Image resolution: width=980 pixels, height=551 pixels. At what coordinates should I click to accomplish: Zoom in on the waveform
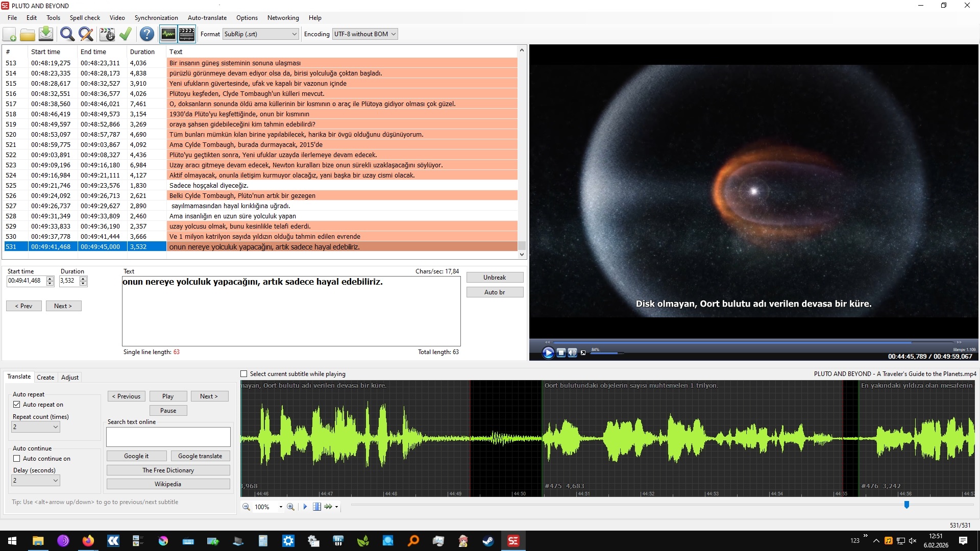tap(290, 507)
